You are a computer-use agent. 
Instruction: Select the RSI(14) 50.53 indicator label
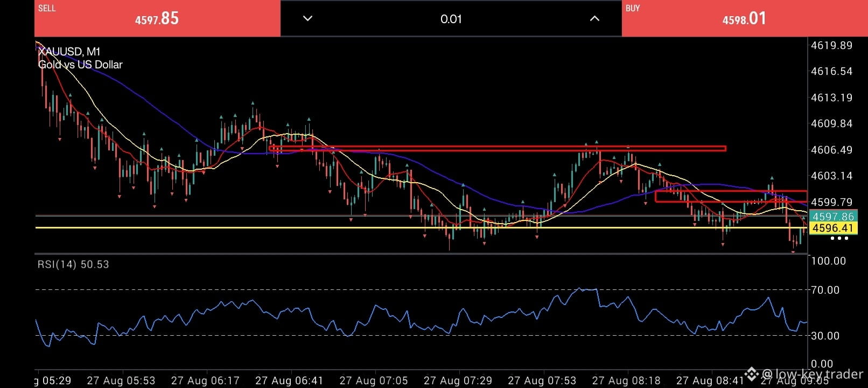click(73, 265)
